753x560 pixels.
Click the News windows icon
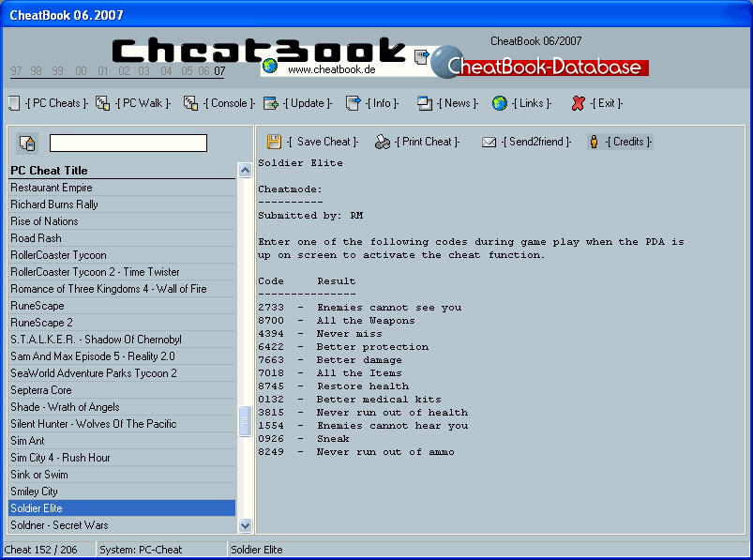pos(425,103)
